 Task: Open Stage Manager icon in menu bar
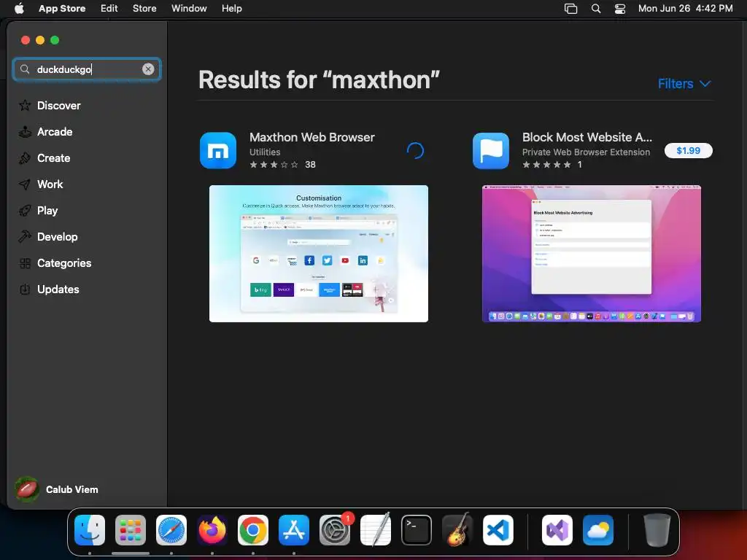click(x=570, y=8)
